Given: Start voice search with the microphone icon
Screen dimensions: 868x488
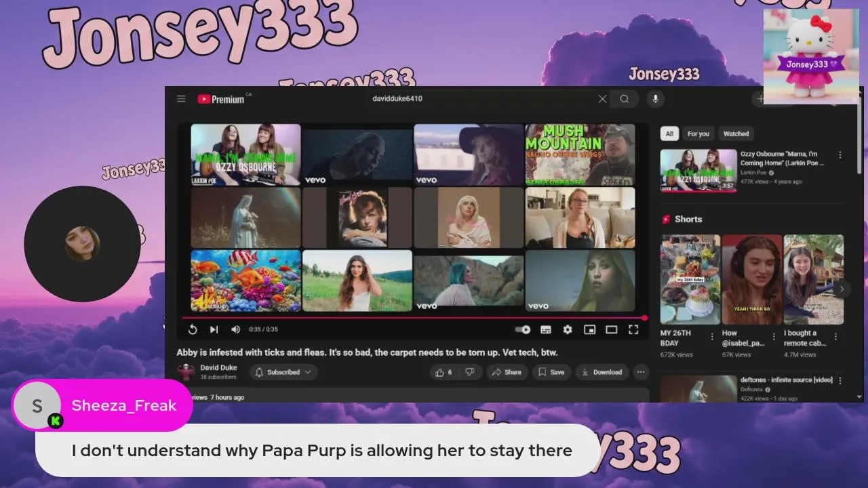Looking at the screenshot, I should (x=655, y=99).
